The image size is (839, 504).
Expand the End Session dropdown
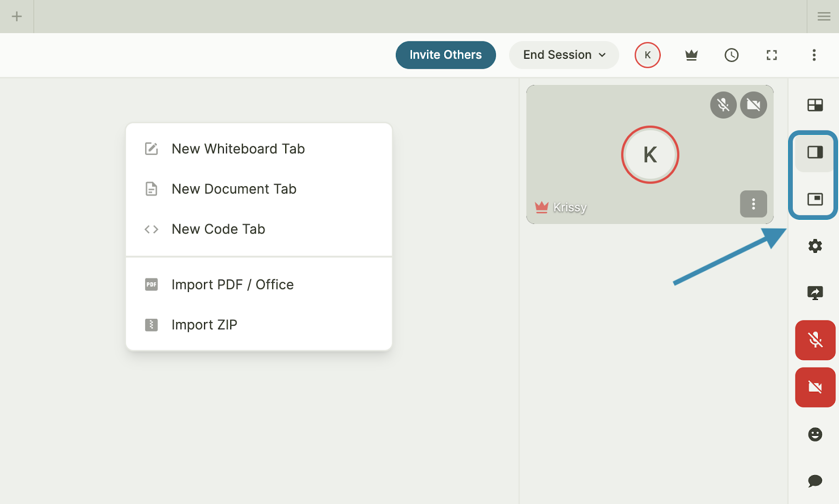point(564,55)
